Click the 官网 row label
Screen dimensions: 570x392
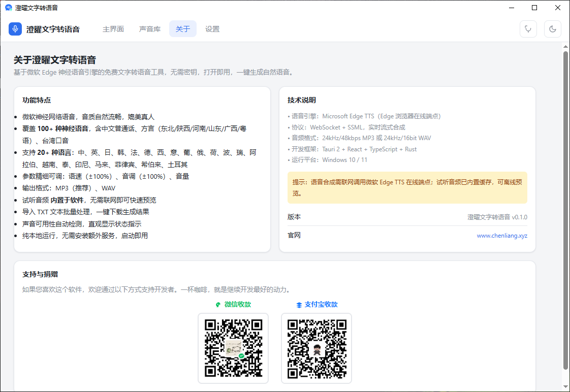pyautogui.click(x=294, y=236)
